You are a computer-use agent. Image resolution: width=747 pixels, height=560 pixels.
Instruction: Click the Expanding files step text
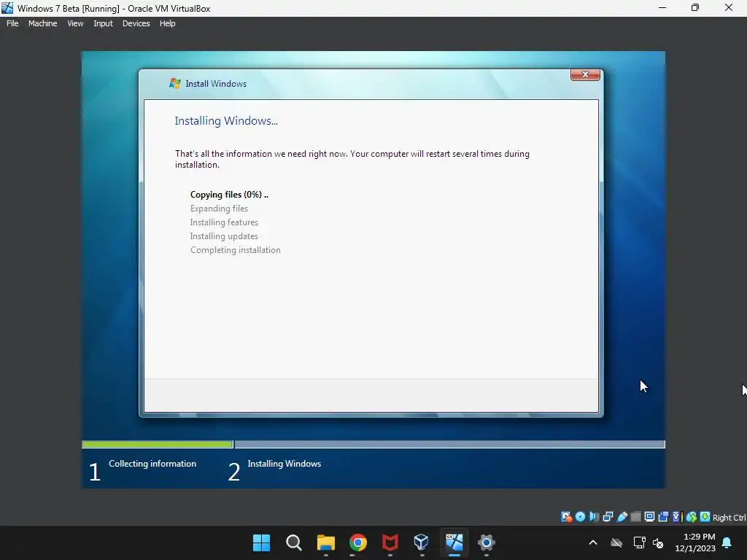tap(219, 209)
